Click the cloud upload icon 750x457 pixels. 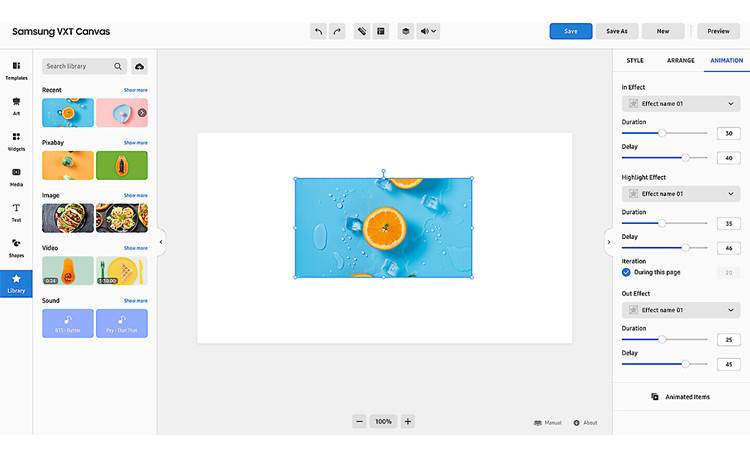(139, 66)
